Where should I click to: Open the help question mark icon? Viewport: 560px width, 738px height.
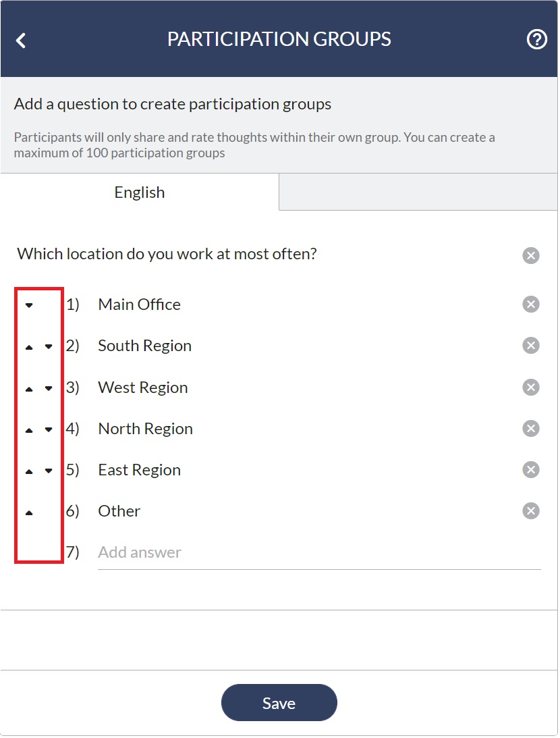point(537,40)
